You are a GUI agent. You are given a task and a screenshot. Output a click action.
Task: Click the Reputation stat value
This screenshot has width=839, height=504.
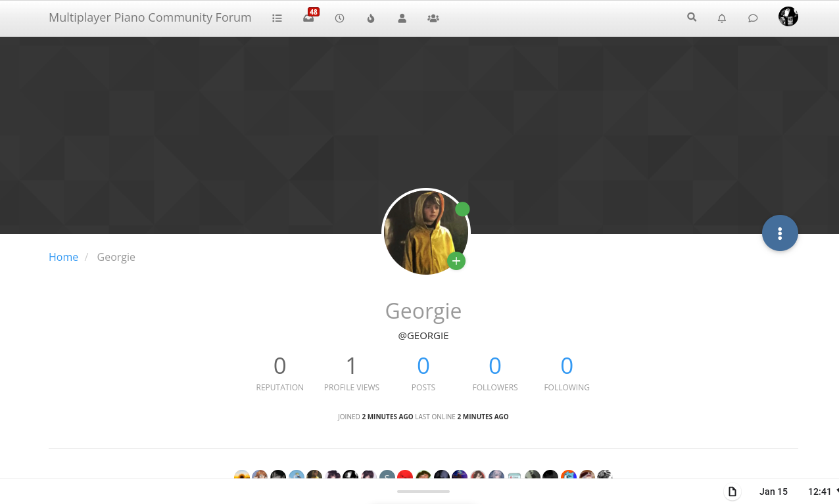[x=280, y=366]
